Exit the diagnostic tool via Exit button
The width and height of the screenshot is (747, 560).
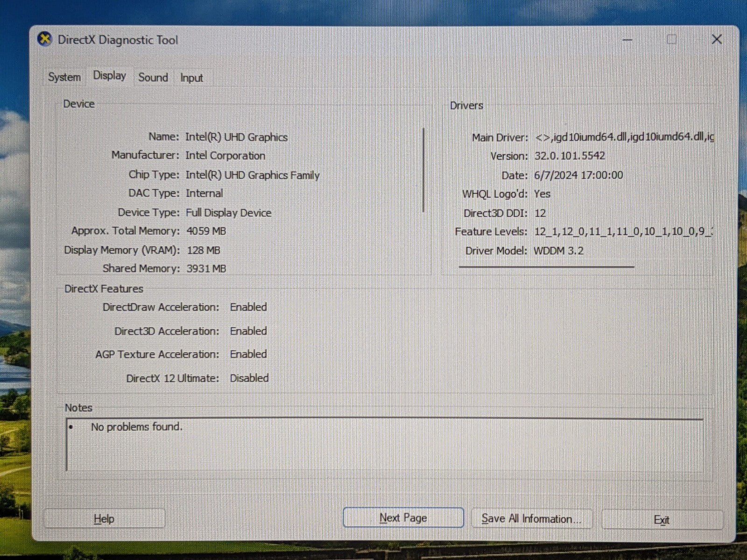click(x=661, y=519)
